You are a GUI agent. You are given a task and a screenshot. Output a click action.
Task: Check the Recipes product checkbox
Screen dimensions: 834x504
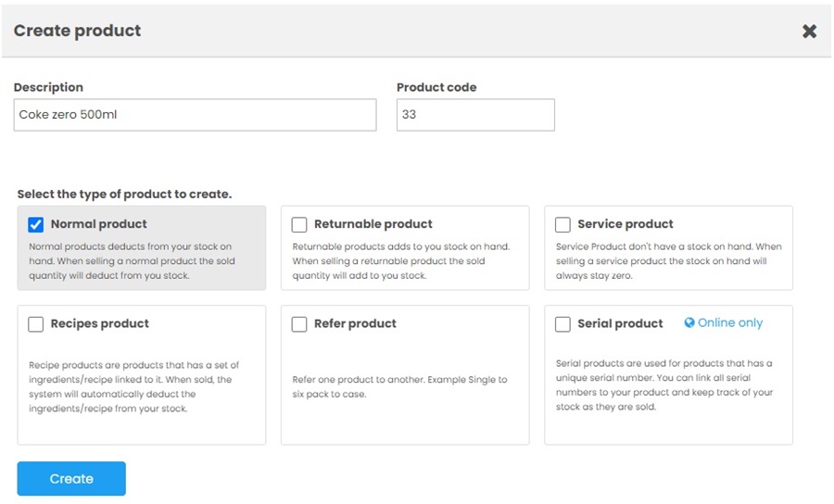[36, 324]
